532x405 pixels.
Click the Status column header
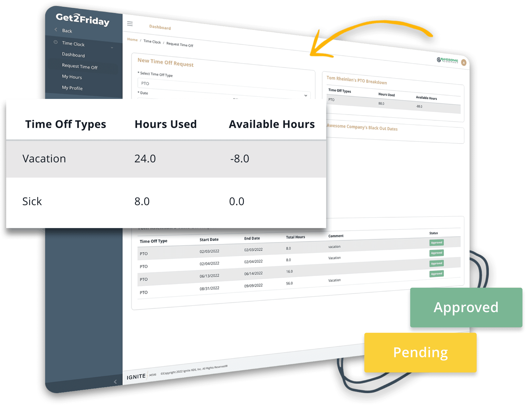click(433, 233)
